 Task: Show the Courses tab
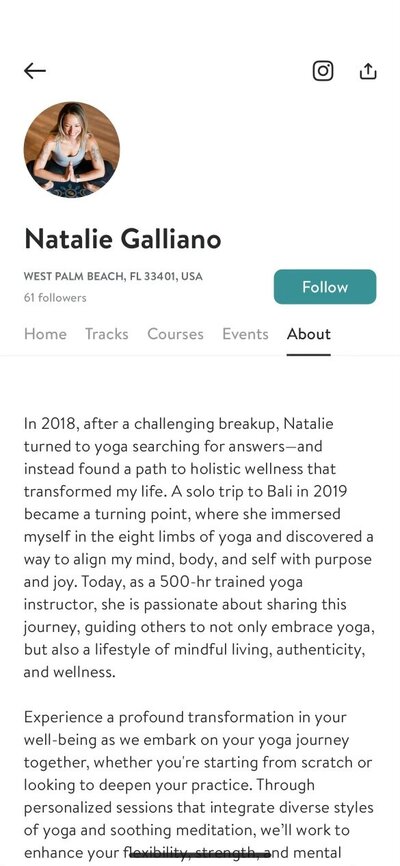pyautogui.click(x=175, y=334)
